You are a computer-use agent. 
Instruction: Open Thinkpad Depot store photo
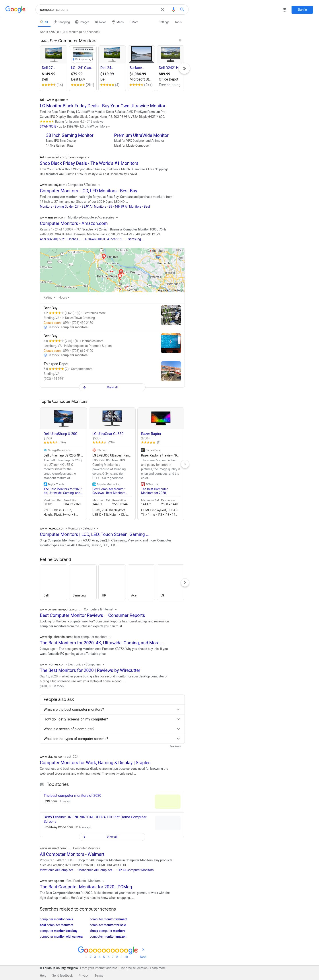[171, 371]
